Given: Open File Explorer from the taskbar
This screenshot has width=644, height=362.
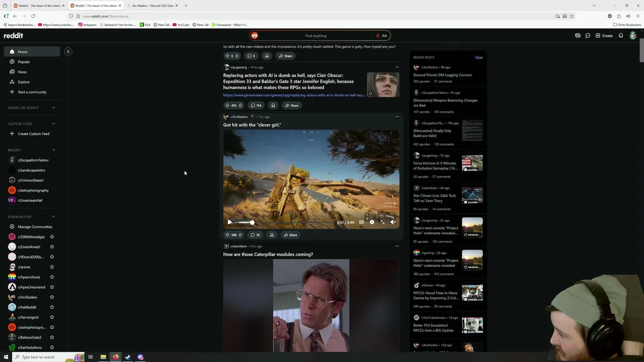Looking at the screenshot, I should pos(103,357).
